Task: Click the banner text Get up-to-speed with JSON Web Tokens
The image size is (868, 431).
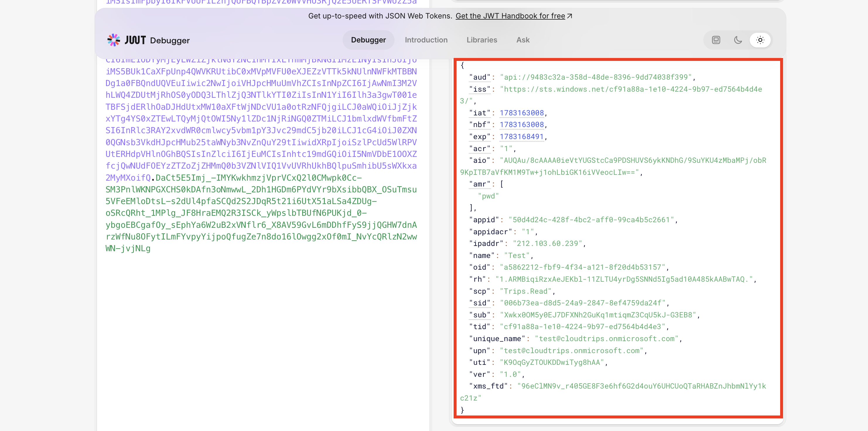Action: point(380,16)
